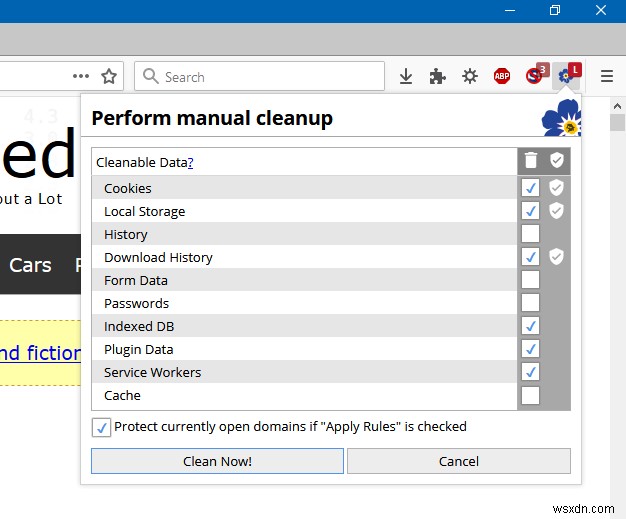626x519 pixels.
Task: Check the Passwords checkbox
Action: coord(531,303)
